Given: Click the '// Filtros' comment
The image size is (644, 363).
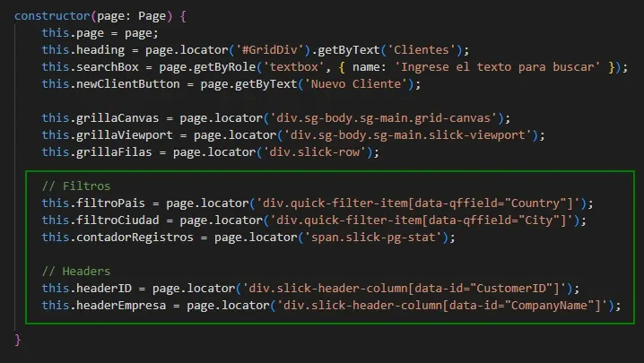Looking at the screenshot, I should point(76,186).
